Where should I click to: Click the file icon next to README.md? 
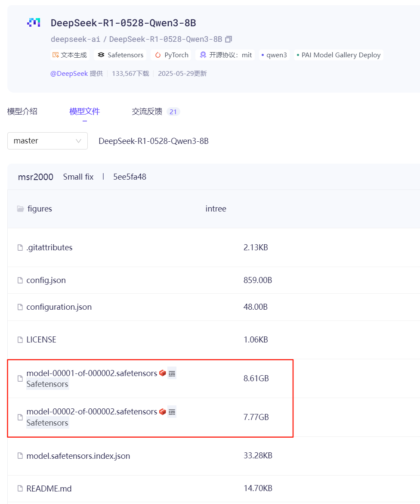(x=20, y=488)
